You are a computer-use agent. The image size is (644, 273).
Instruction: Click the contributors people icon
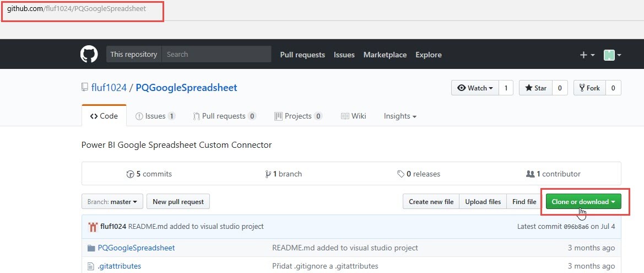pyautogui.click(x=530, y=174)
